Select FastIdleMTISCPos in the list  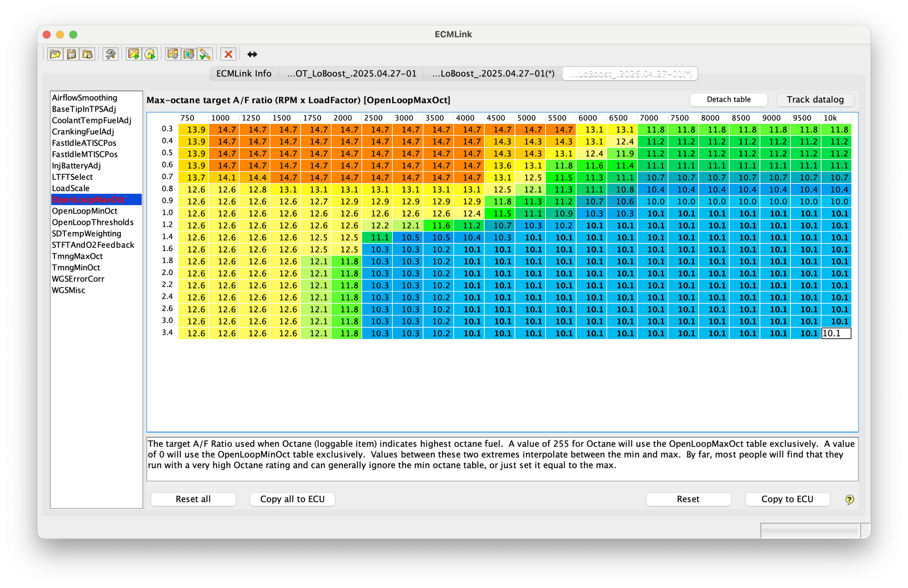coord(96,154)
